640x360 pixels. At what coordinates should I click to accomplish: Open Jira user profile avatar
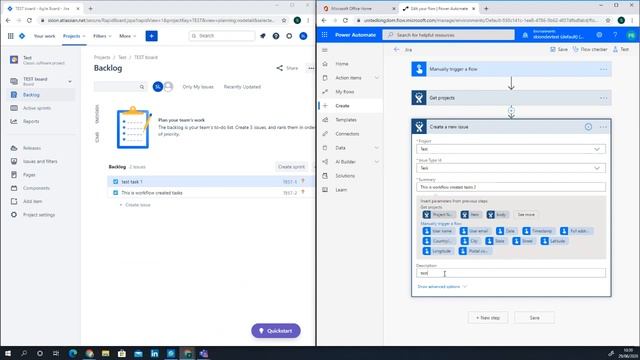[303, 36]
